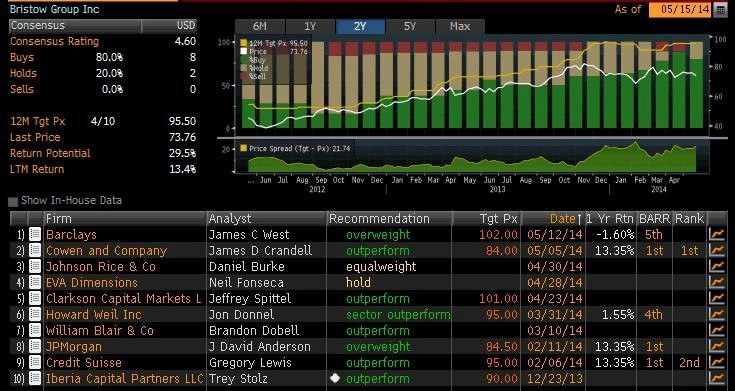This screenshot has width=735, height=391.
Task: Open Howard Weil Inc report document icon
Action: point(35,314)
